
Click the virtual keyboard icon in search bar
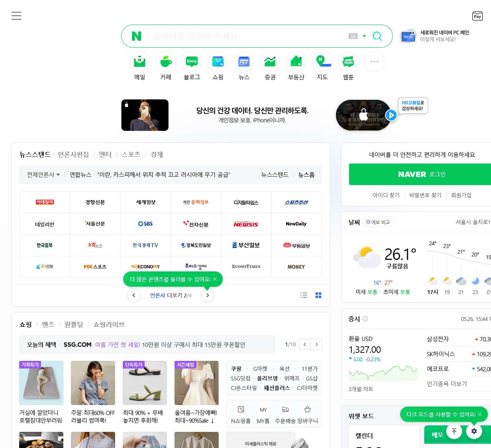(353, 36)
